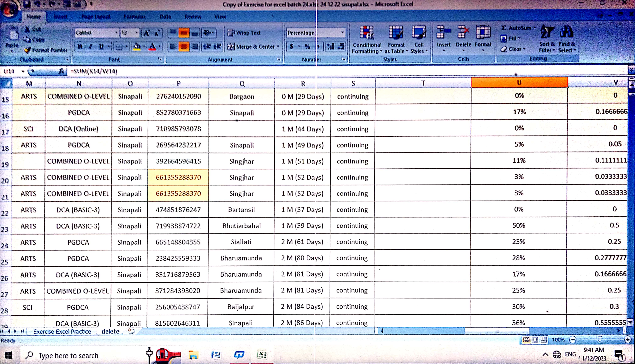This screenshot has height=364, width=635.
Task: Toggle center horizontal alignment
Action: (x=184, y=47)
